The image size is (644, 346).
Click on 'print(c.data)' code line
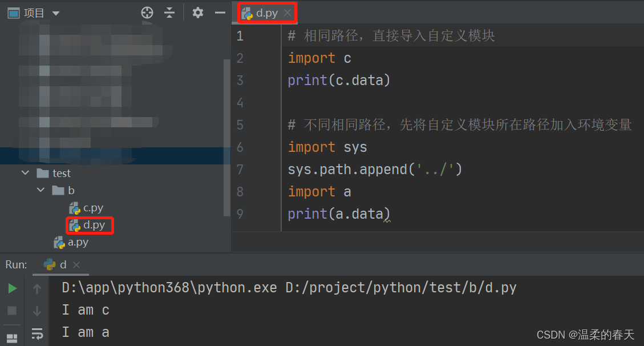click(339, 81)
